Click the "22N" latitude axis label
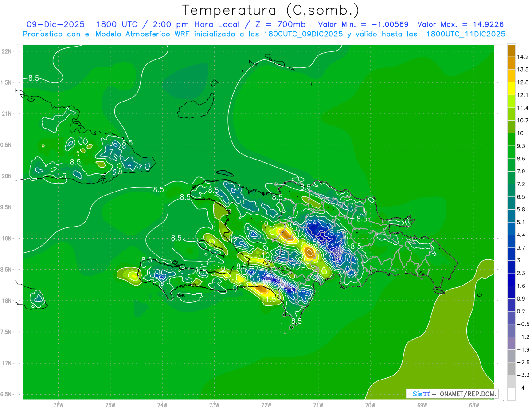 7,51
